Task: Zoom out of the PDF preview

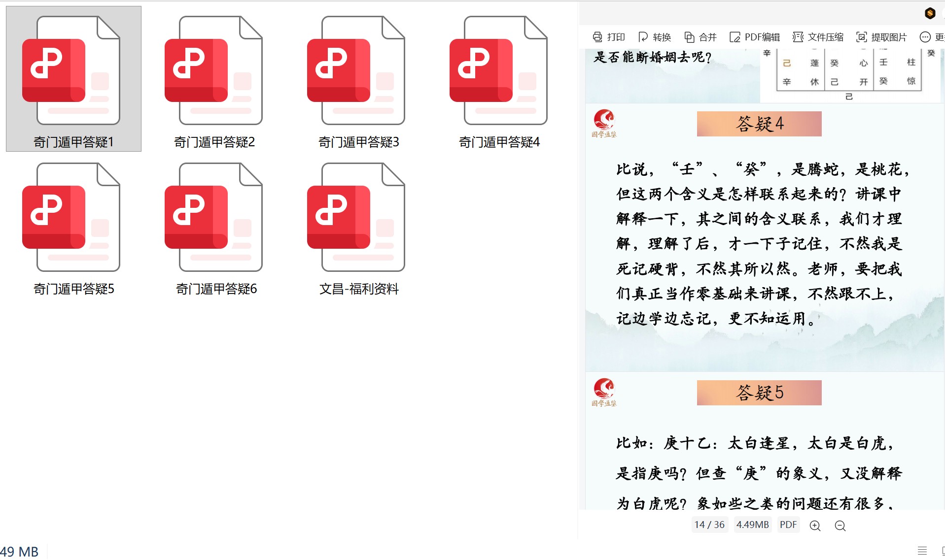Action: (840, 526)
